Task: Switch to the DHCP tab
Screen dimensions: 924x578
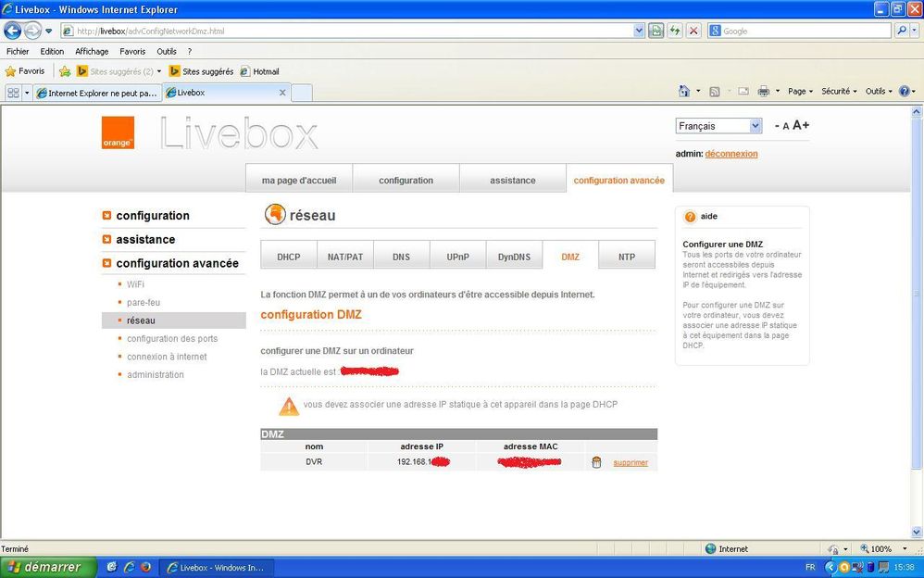Action: pos(288,257)
